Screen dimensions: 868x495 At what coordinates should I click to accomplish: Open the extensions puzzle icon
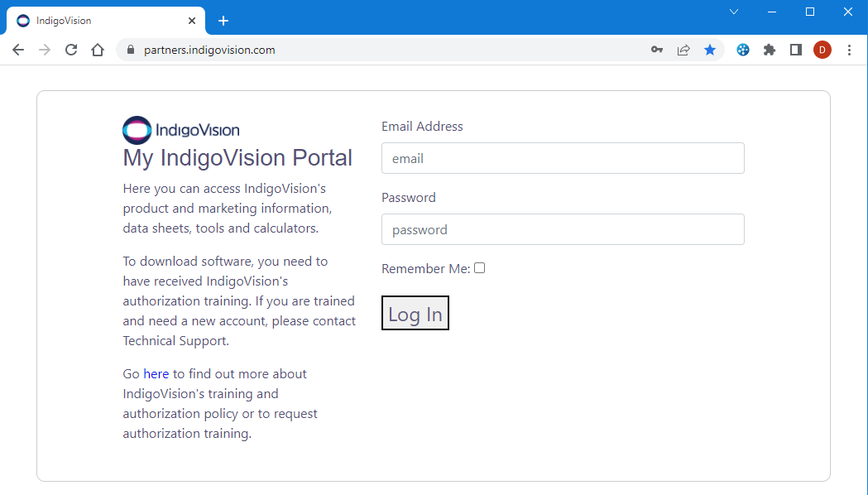769,50
